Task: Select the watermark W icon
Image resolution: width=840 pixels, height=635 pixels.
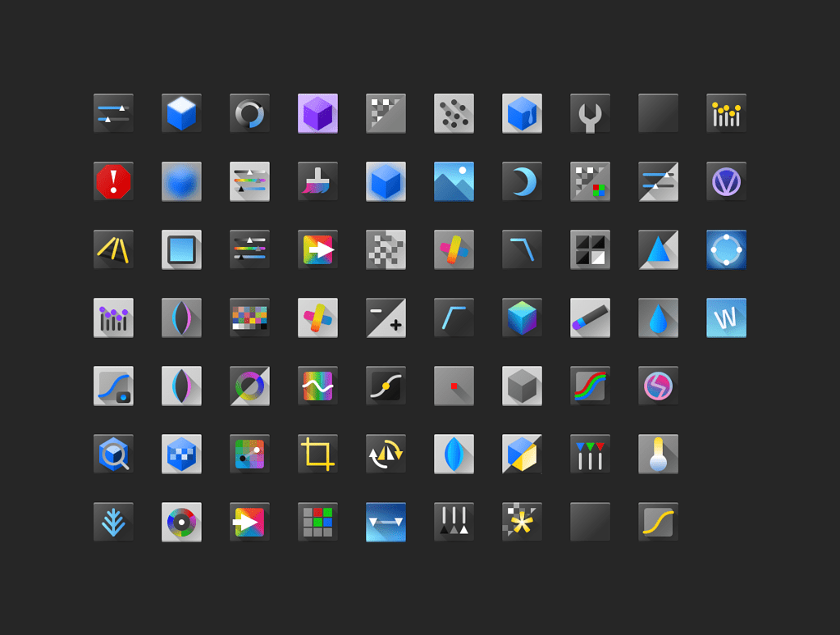Action: pyautogui.click(x=726, y=318)
